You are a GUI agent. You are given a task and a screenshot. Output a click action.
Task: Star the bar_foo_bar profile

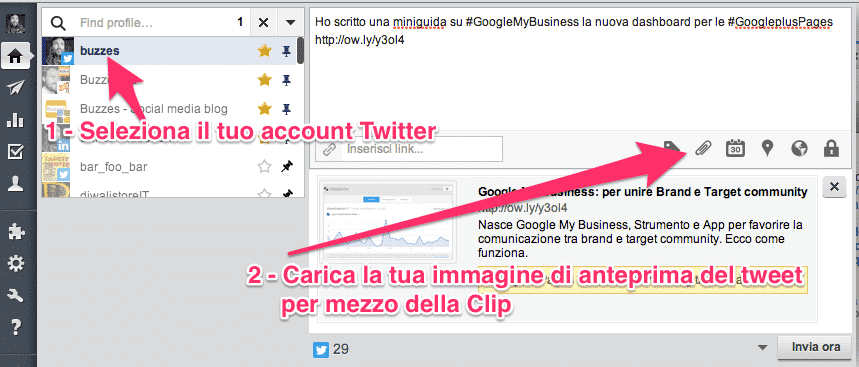265,166
